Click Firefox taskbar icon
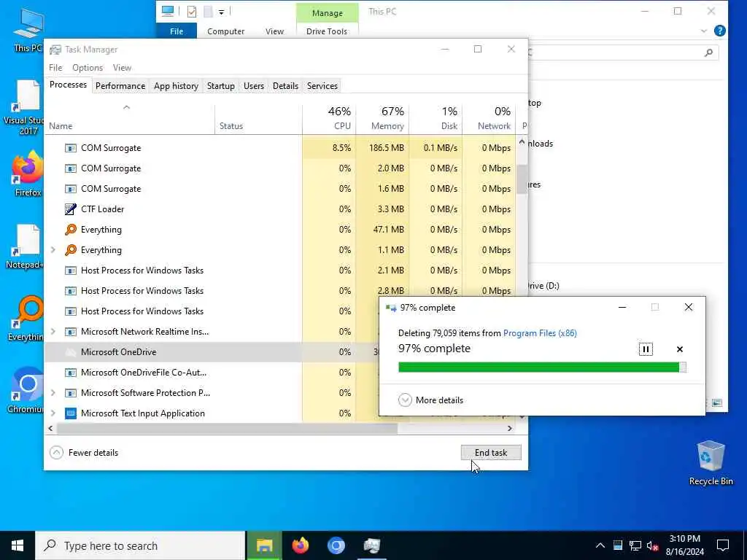The image size is (747, 560). [x=300, y=545]
